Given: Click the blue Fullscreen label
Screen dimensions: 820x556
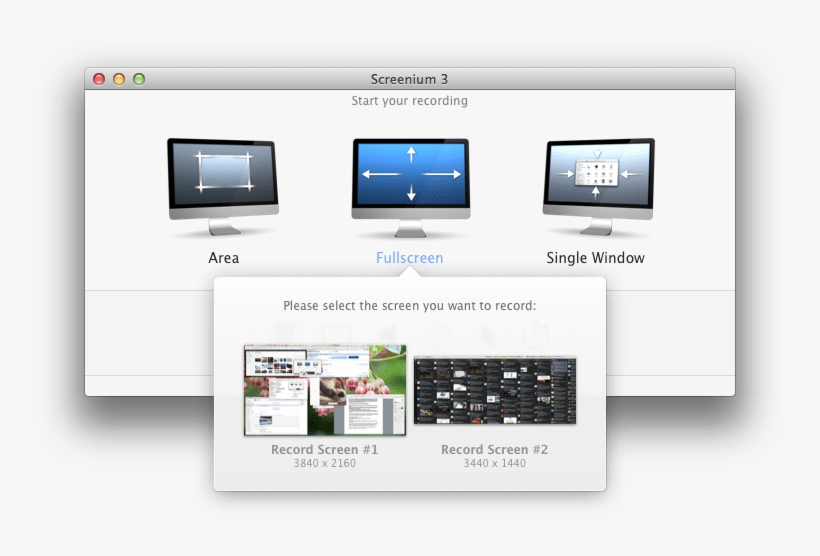Looking at the screenshot, I should click(x=410, y=258).
